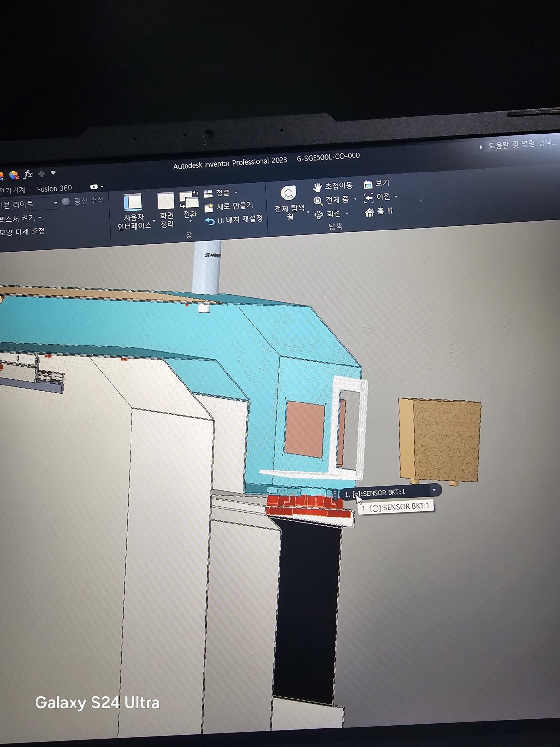
Task: Expand the SENSOR BKT:1 selection dropdown arrow
Action: (434, 490)
